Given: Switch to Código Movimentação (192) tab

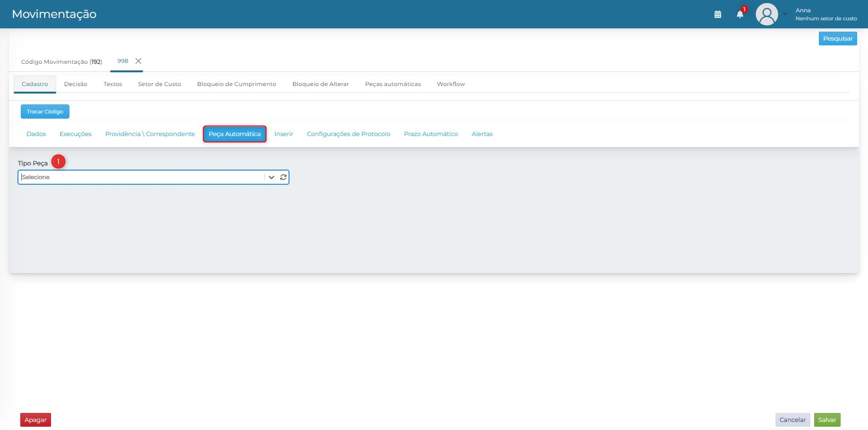Looking at the screenshot, I should 61,62.
